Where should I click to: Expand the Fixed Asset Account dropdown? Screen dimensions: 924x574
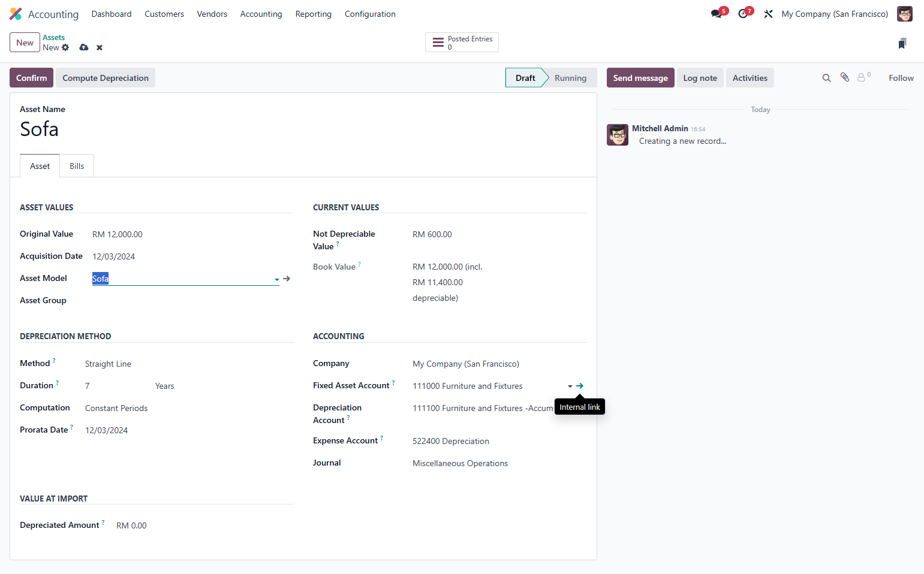point(570,386)
